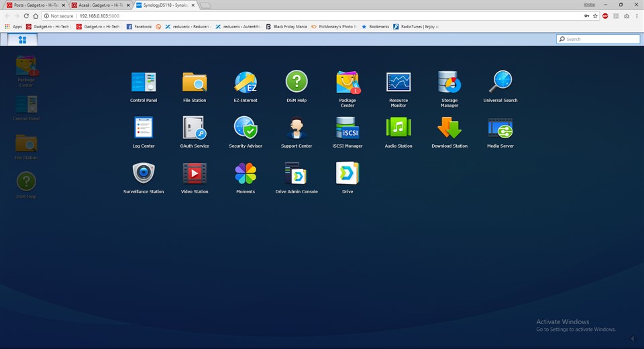Open the Black Friday Mania bookmark
Viewport: 644px width, 349px height.
tap(288, 27)
